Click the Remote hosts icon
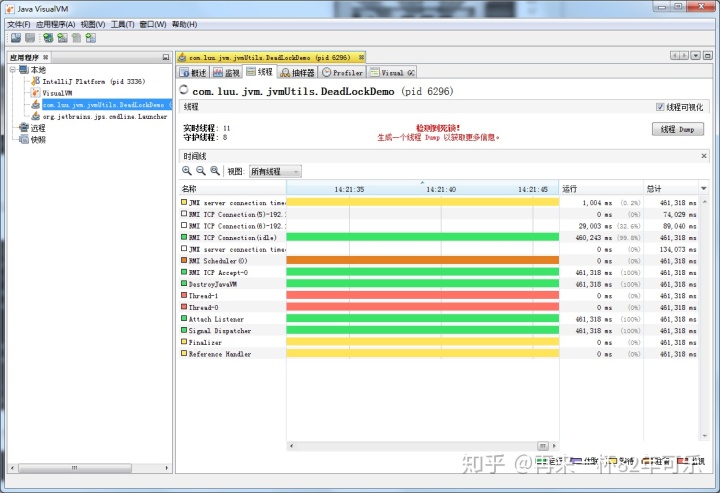 pos(24,128)
